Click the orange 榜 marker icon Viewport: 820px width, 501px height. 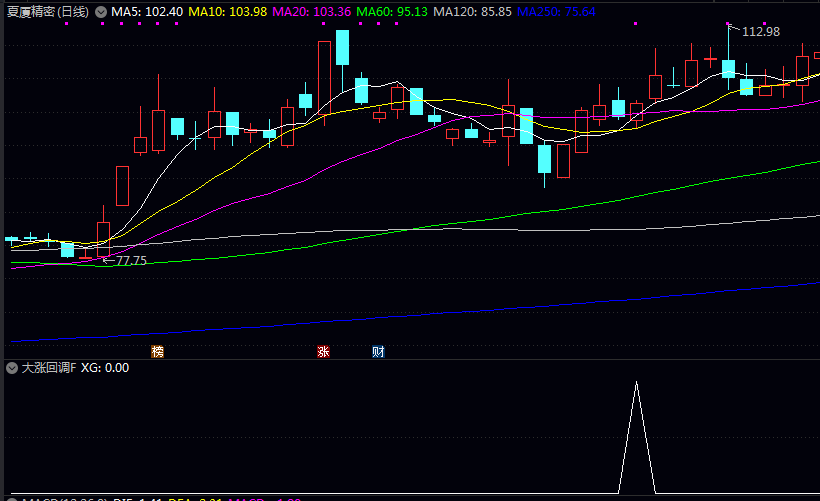coord(157,351)
